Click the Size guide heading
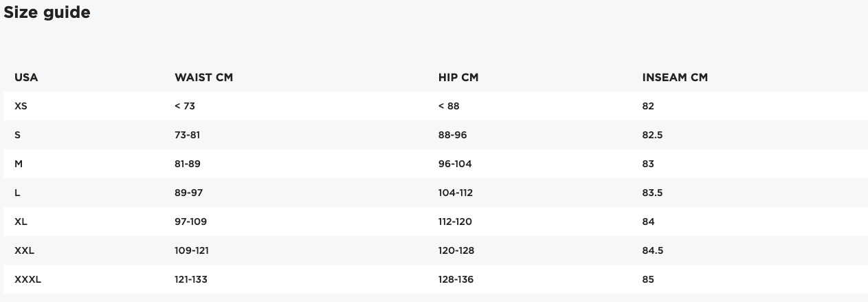Screen dimensions: 868x302 point(47,12)
